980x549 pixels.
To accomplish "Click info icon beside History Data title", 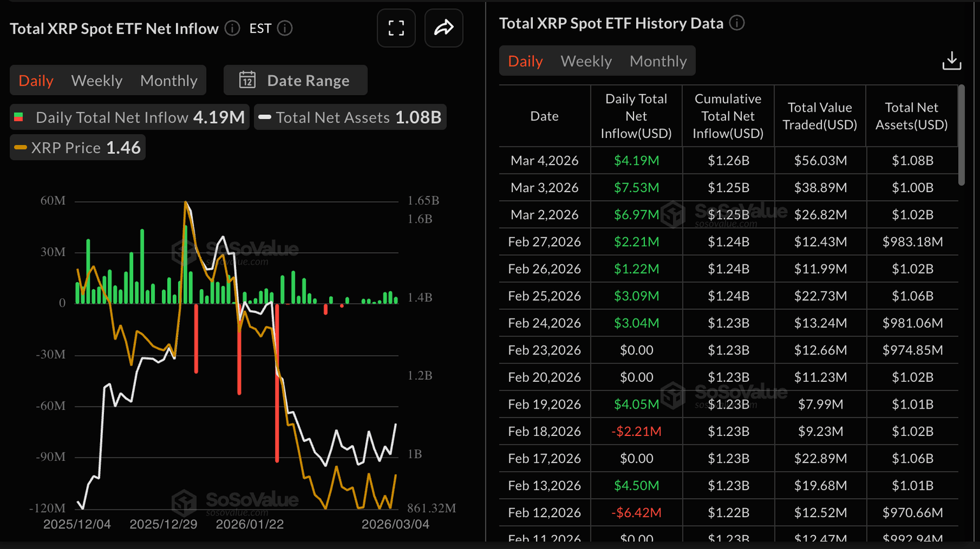I will 737,23.
